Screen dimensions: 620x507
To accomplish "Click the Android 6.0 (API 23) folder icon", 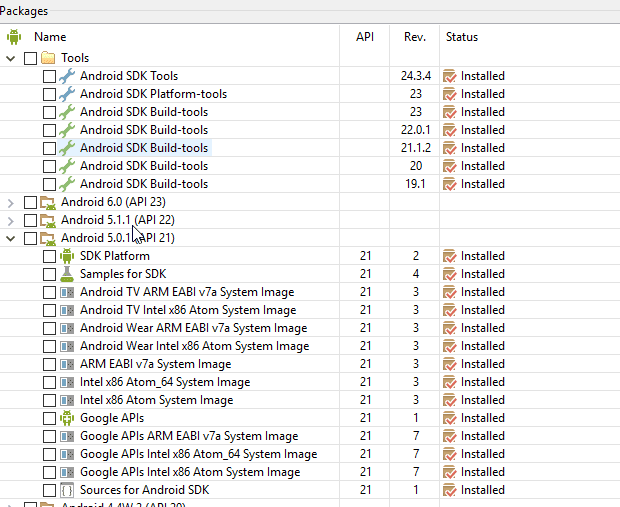I will coord(48,202).
